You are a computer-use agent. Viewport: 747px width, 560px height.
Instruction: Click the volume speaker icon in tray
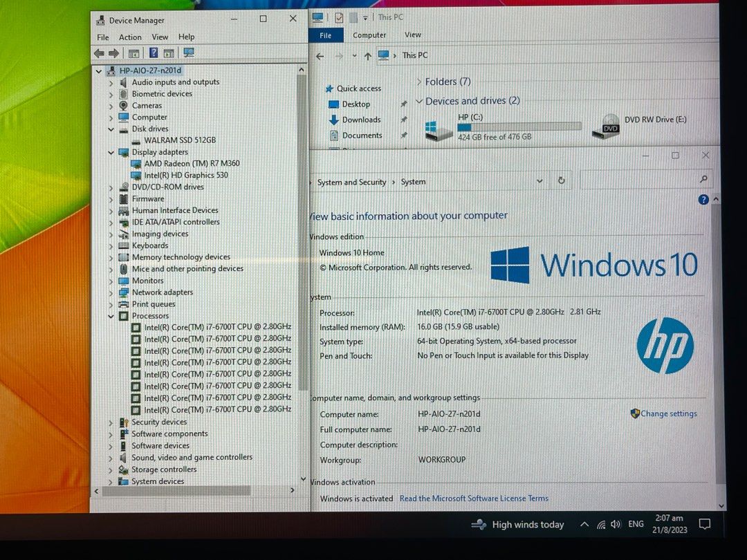[616, 524]
